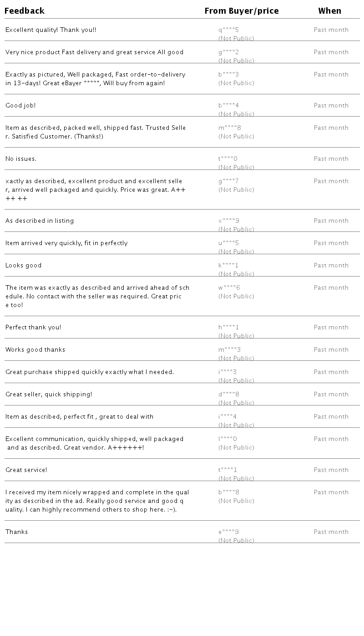Viewport: 364px width, 636px height.
Task: Open buyer t****0 profile
Action: tap(228, 159)
